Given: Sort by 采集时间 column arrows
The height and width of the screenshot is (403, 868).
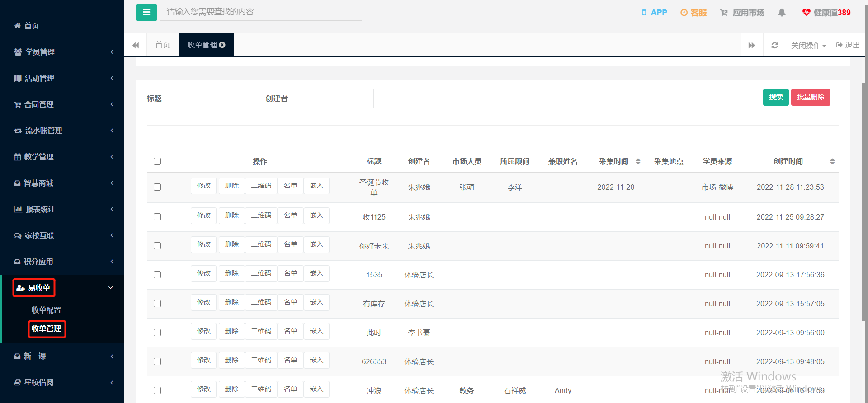Looking at the screenshot, I should point(638,161).
